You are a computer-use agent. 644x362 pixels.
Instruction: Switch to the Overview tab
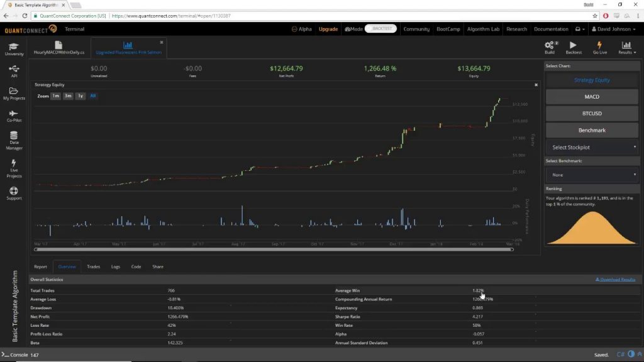coord(67,266)
